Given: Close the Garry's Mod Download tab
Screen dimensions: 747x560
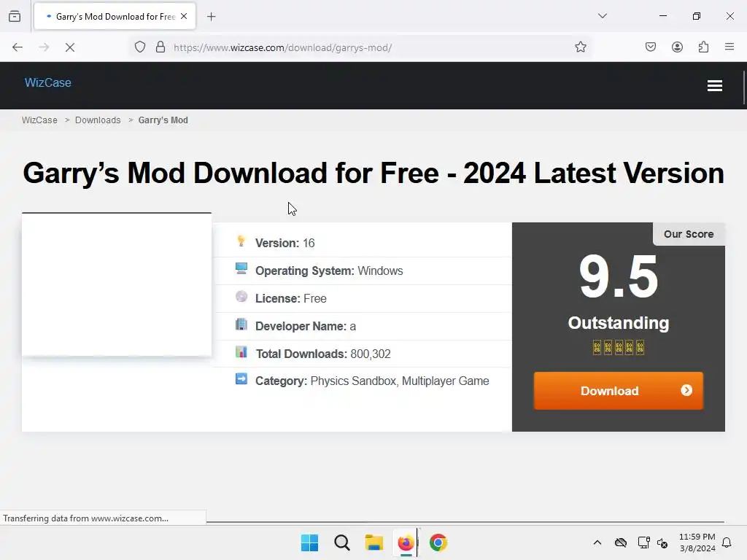Looking at the screenshot, I should coord(184,16).
